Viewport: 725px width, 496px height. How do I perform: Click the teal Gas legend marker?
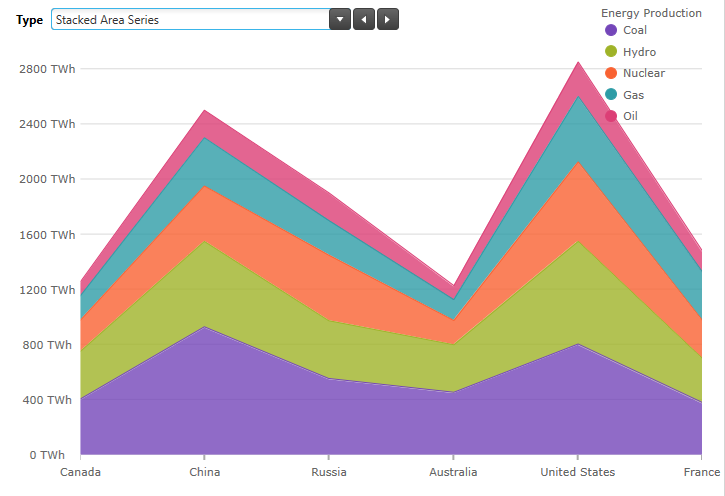pos(611,95)
